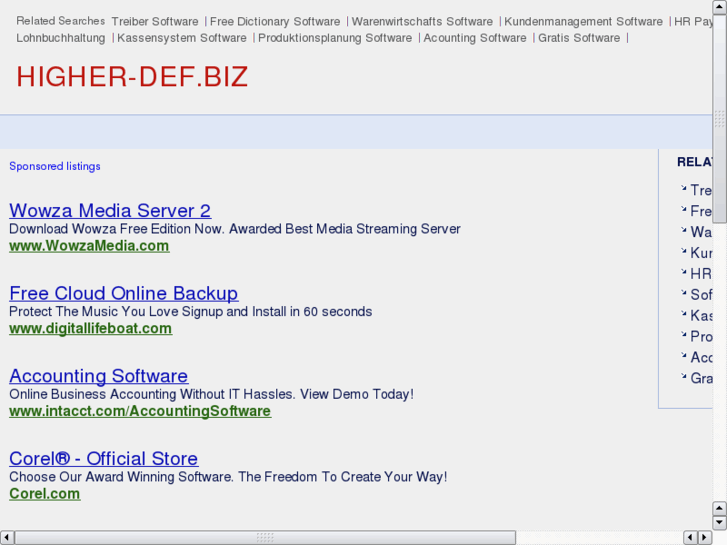This screenshot has width=727, height=545.
Task: Click sidebar item starting with Sof
Action: click(701, 295)
